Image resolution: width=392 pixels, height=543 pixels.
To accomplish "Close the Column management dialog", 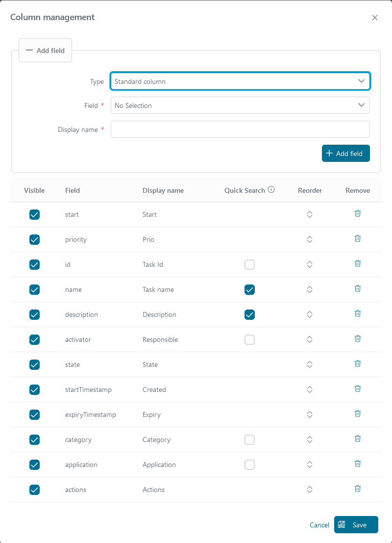I will coord(375,18).
